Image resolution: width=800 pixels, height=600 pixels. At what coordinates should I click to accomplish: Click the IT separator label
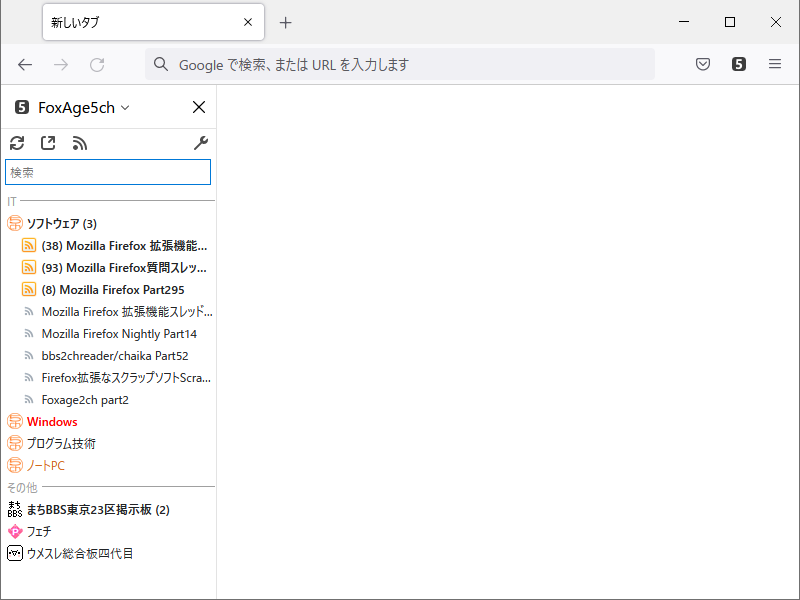point(12,202)
